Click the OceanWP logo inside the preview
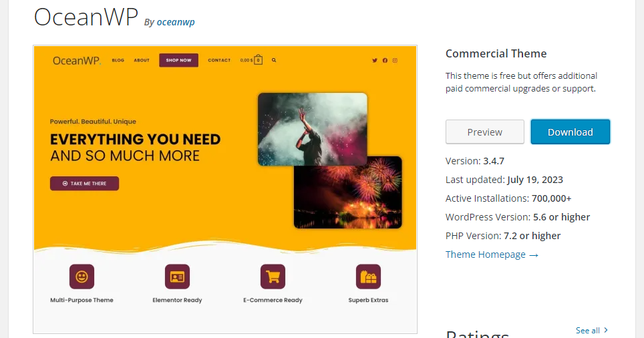Image resolution: width=644 pixels, height=338 pixels. (77, 61)
